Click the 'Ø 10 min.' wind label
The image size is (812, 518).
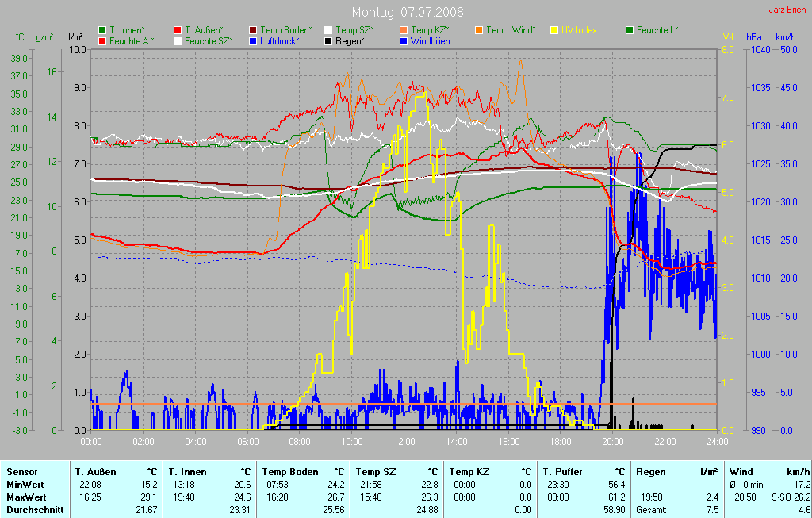747,485
